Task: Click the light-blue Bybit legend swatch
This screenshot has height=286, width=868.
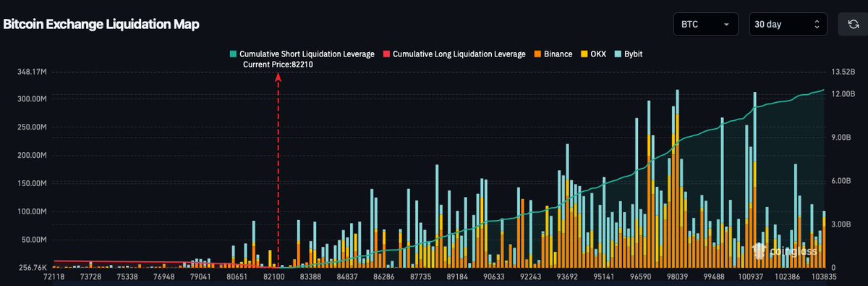Action: point(617,54)
